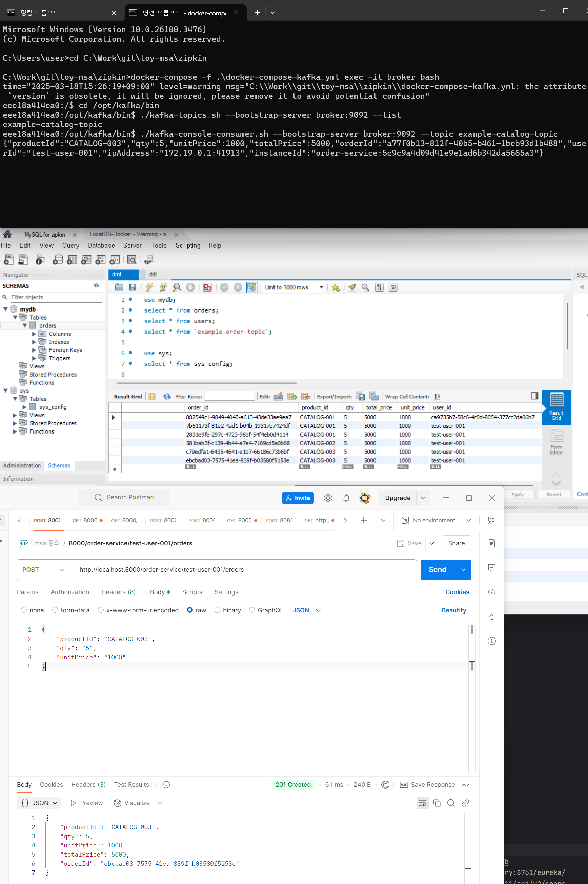Toggle word wrap in Postman response viewer
This screenshot has width=588, height=884.
(422, 803)
